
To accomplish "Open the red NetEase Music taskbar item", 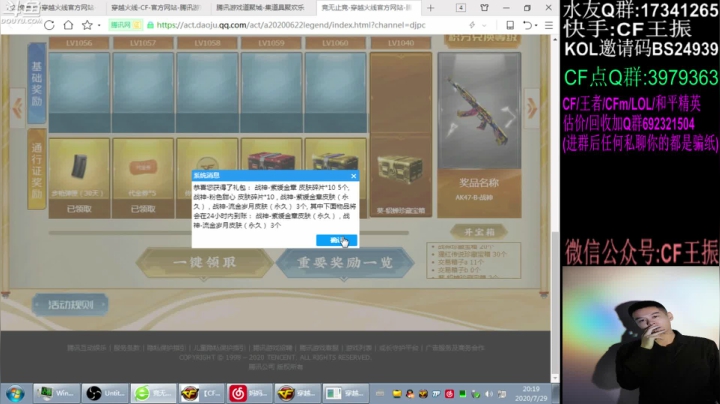I will 250,393.
